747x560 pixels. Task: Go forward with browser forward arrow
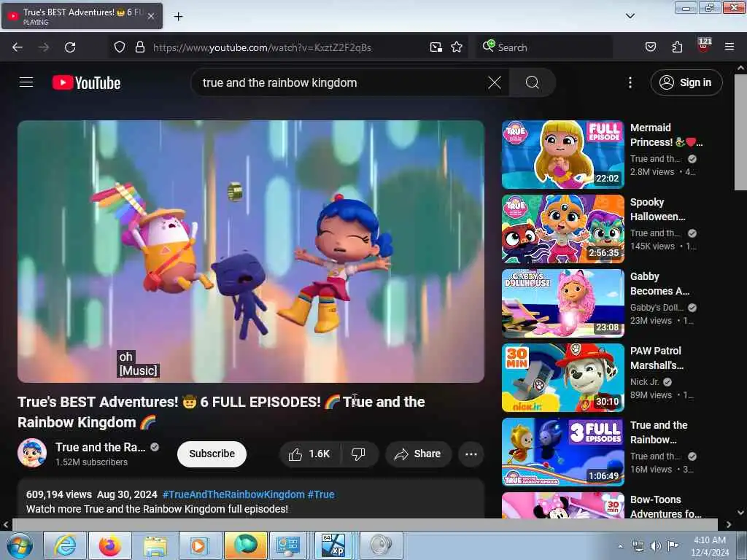click(x=44, y=47)
